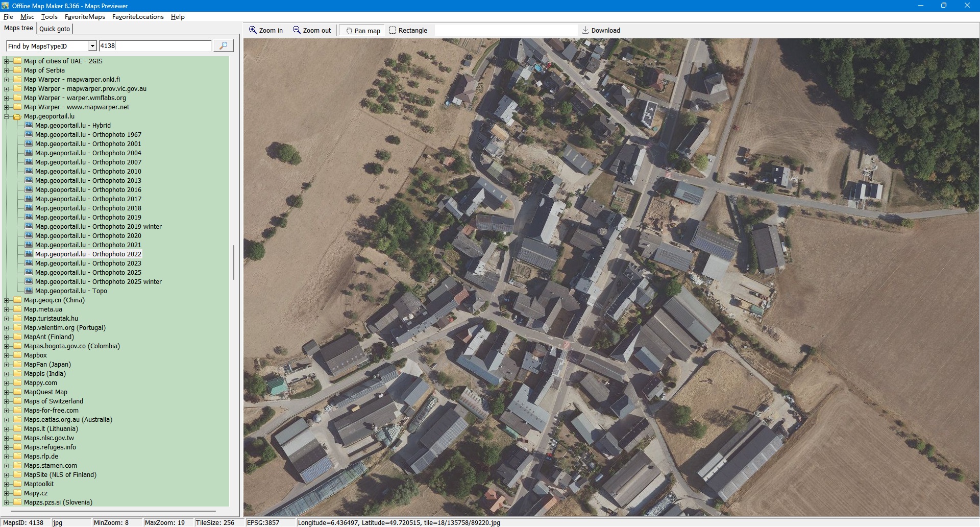Viewport: 980px width, 527px height.
Task: Select Orthophoto 2025 winter map
Action: 98,282
